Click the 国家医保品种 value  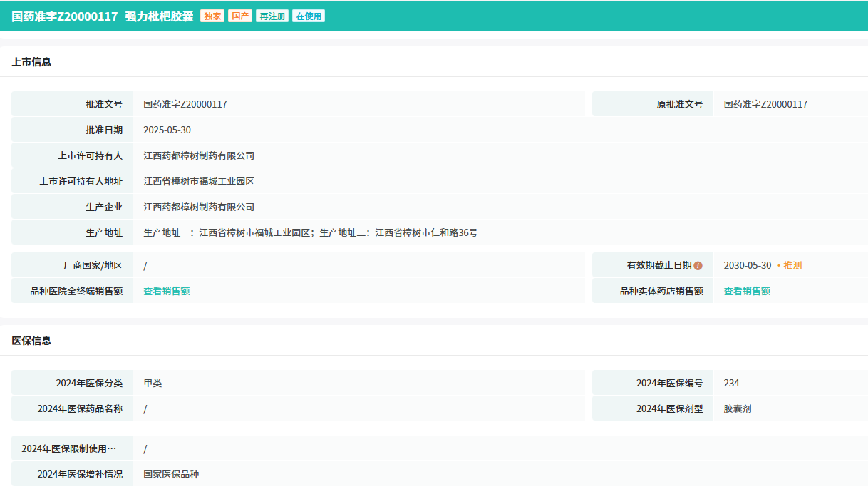click(171, 474)
